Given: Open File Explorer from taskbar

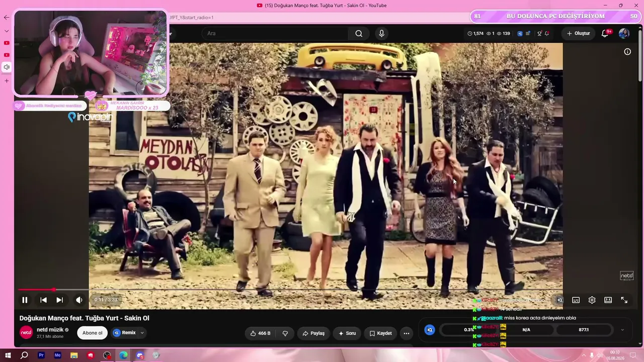Looking at the screenshot, I should (x=74, y=355).
